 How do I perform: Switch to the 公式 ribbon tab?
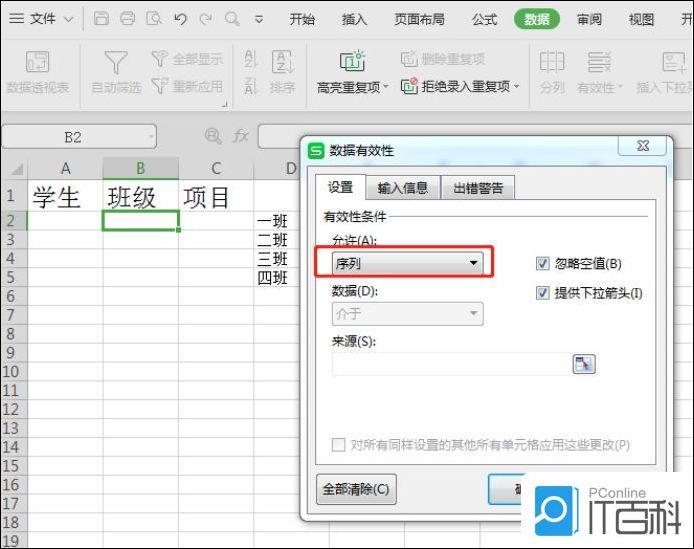point(485,19)
